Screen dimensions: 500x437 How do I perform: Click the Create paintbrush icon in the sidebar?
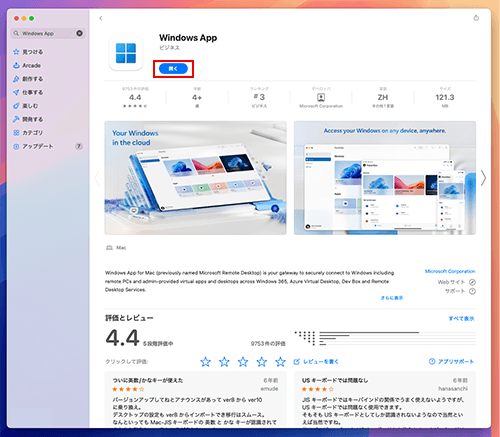click(x=16, y=79)
